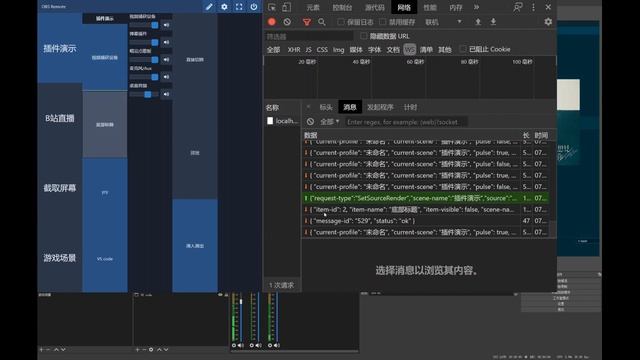This screenshot has width=640, height=360.
Task: Click the Enter regex message filter field
Action: coord(406,122)
